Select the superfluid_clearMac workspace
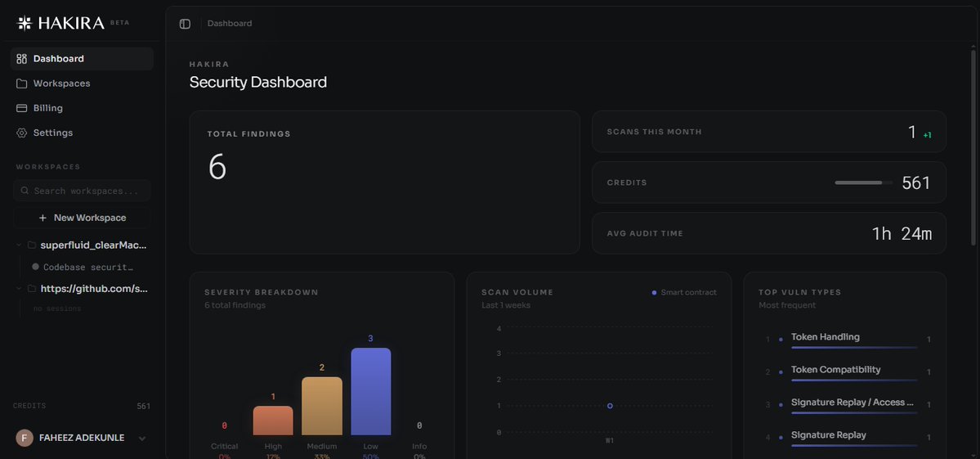The height and width of the screenshot is (459, 980). point(94,245)
